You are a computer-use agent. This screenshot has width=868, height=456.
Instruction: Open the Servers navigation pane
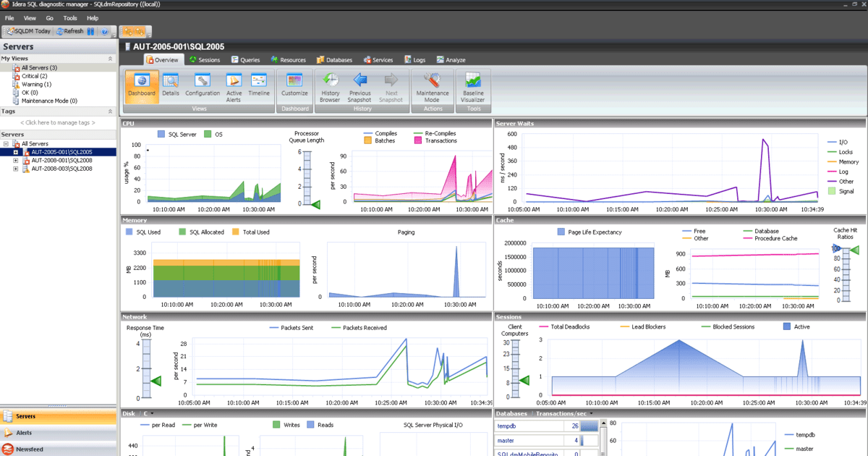[58, 416]
